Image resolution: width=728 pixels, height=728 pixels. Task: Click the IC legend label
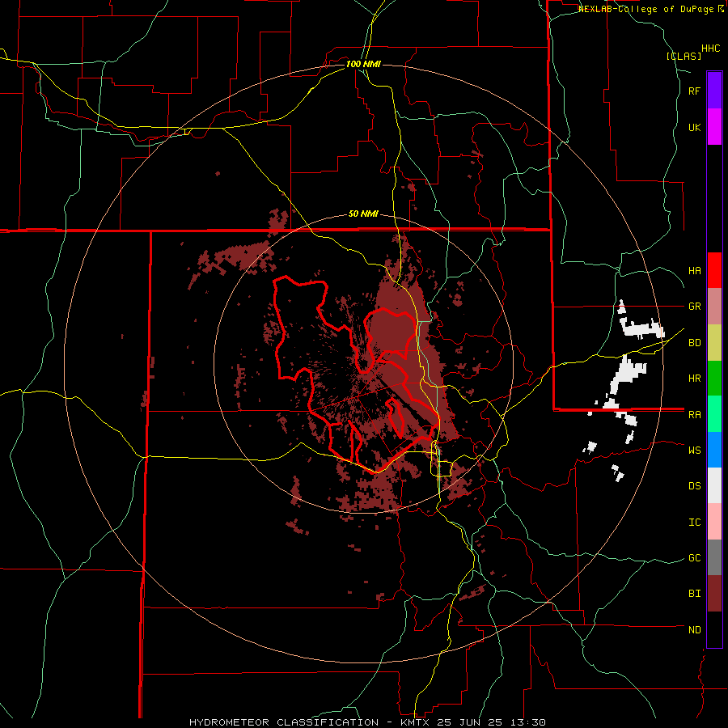tap(694, 522)
